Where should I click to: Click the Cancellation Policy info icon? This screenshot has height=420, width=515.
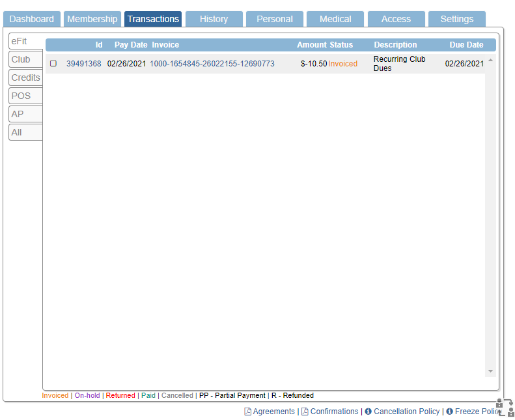pyautogui.click(x=369, y=412)
